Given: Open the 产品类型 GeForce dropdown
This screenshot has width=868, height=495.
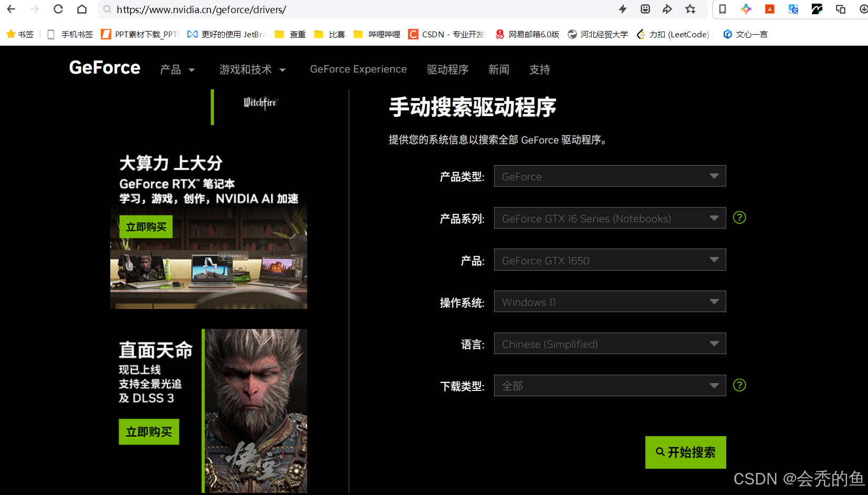Looking at the screenshot, I should (610, 176).
